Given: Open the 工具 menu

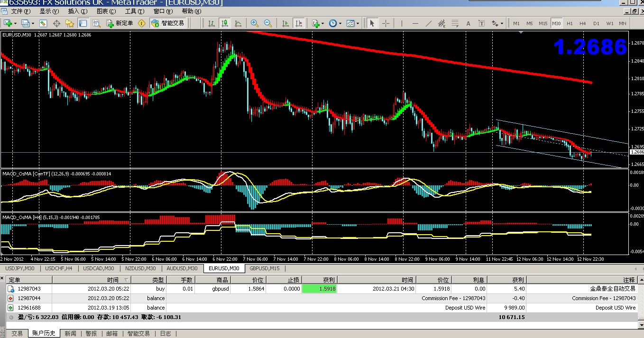Looking at the screenshot, I should pos(134,11).
